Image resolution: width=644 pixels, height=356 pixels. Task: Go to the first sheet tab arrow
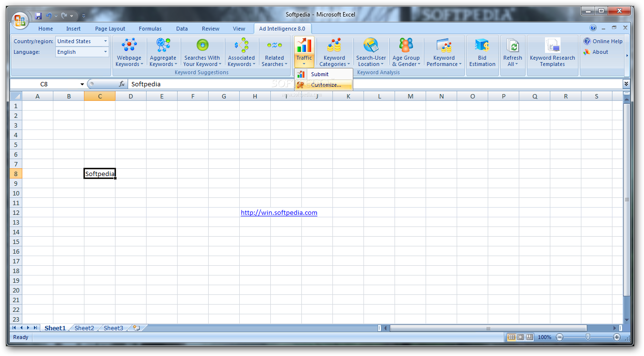pyautogui.click(x=14, y=328)
